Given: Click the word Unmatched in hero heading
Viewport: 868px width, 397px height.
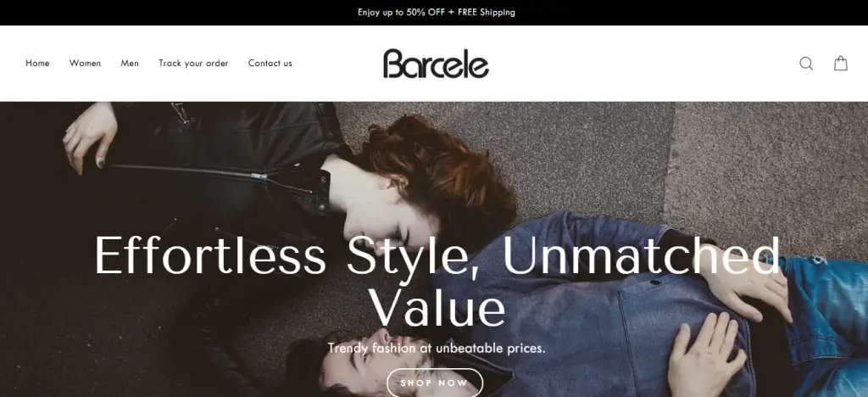Looking at the screenshot, I should (x=642, y=255).
